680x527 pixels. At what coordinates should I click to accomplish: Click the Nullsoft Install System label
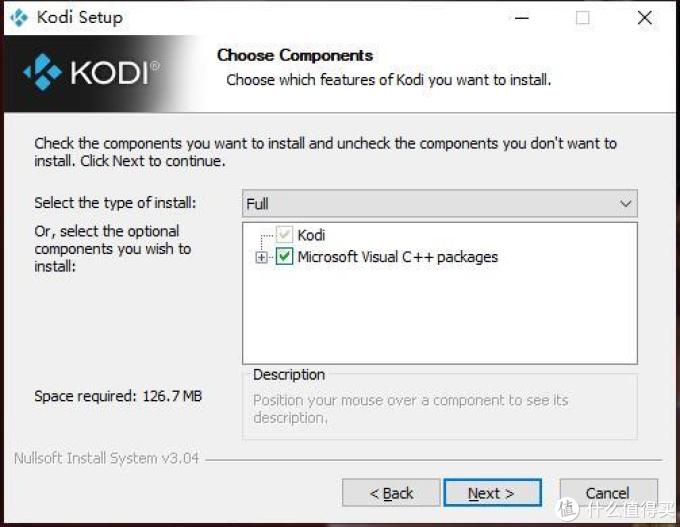pos(106,458)
